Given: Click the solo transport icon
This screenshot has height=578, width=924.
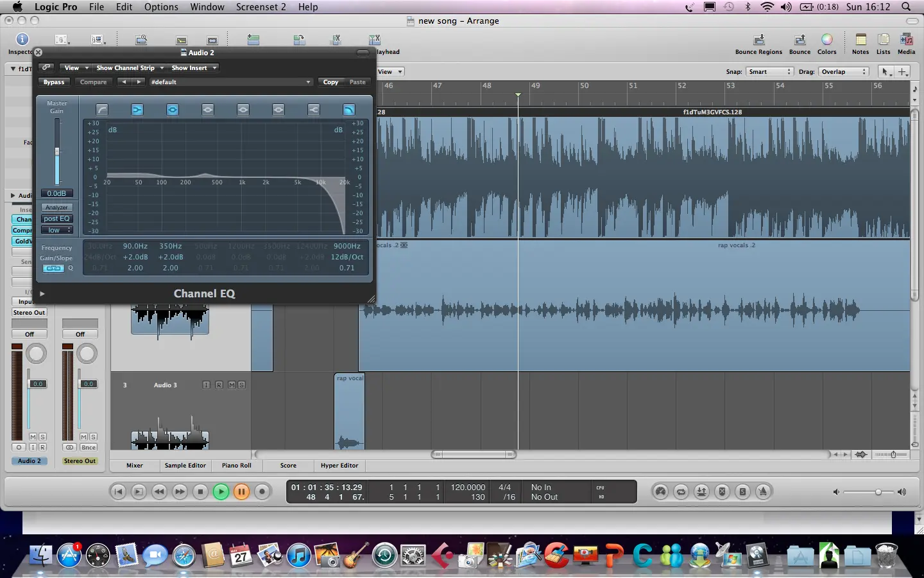Looking at the screenshot, I should click(742, 492).
